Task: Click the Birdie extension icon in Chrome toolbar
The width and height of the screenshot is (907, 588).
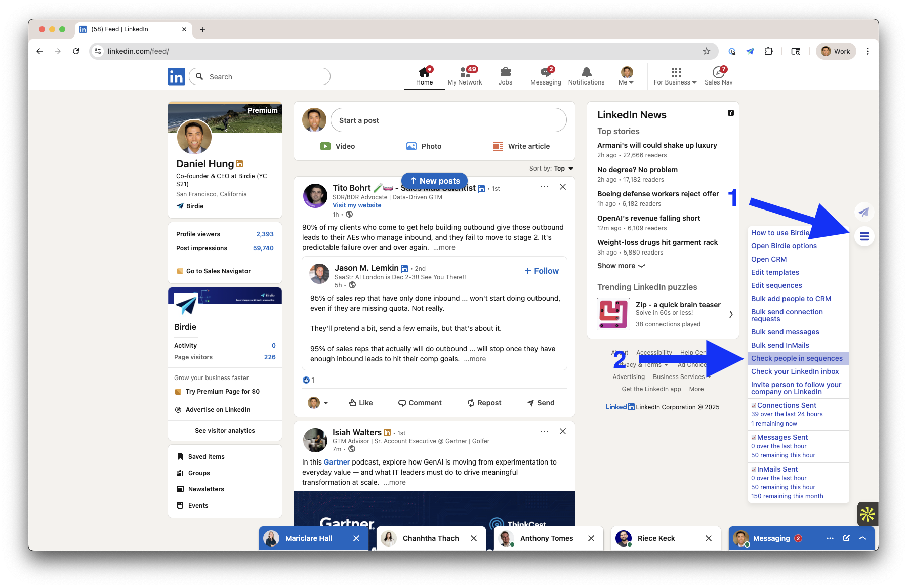Action: click(750, 51)
